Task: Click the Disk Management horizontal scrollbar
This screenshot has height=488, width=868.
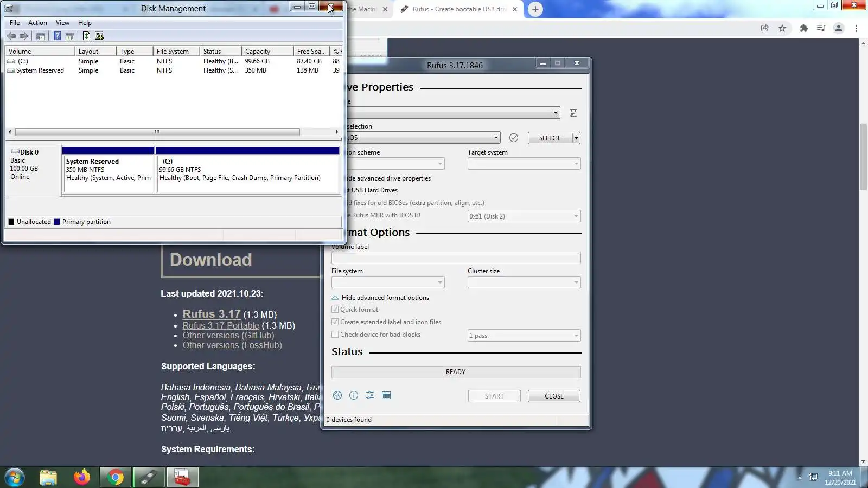Action: pyautogui.click(x=157, y=132)
